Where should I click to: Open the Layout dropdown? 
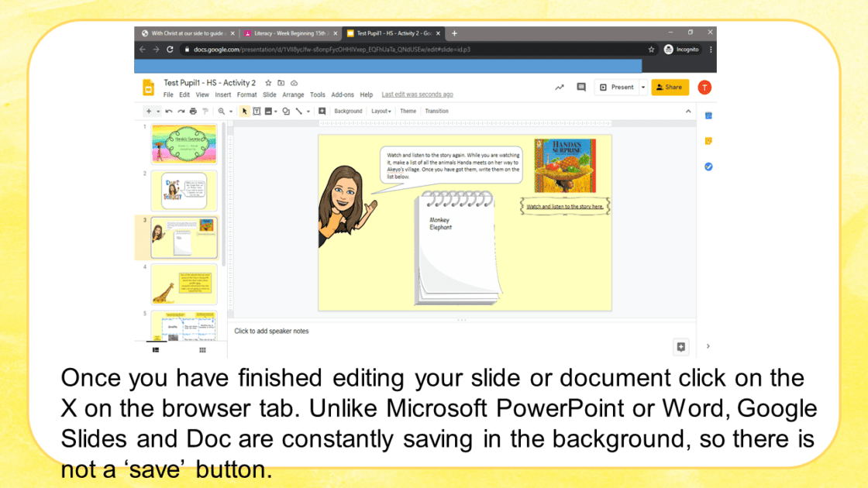[x=381, y=112]
